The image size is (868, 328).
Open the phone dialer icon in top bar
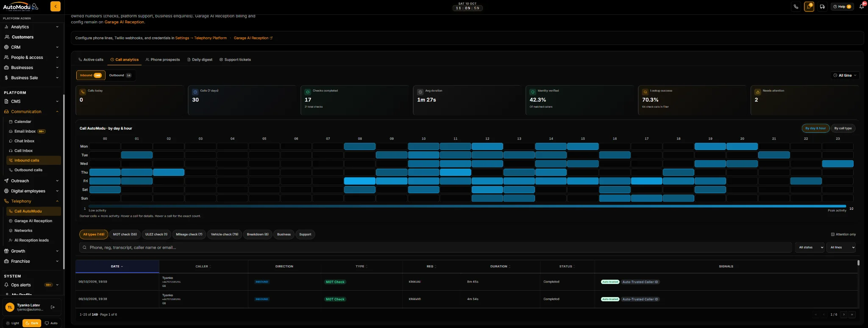[796, 6]
